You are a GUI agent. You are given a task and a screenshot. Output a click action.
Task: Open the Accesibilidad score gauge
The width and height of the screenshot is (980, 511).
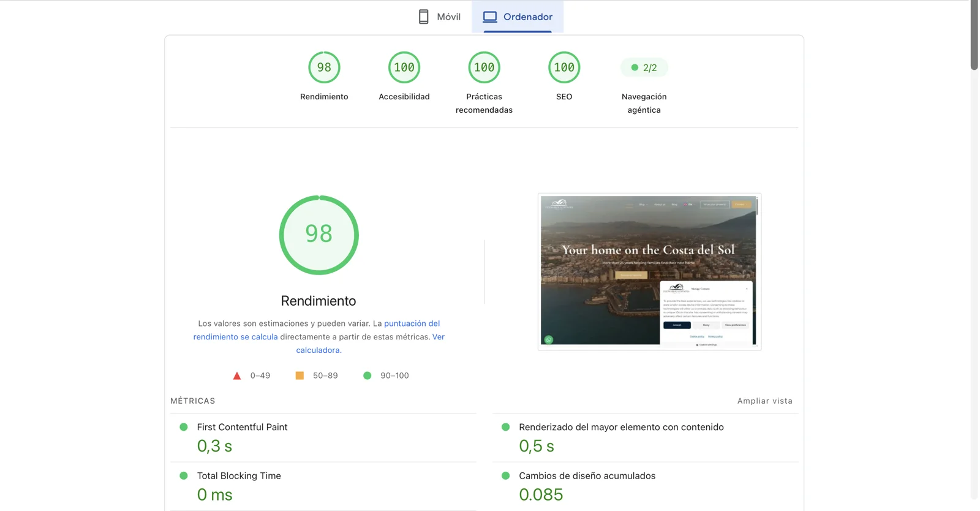(x=404, y=67)
